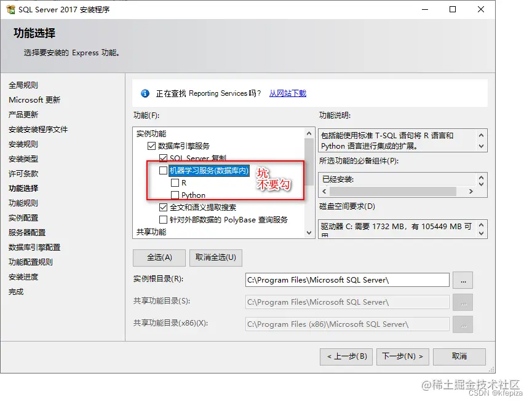Select 安装类型 step in sidebar
The image size is (532, 403).
pos(23,159)
